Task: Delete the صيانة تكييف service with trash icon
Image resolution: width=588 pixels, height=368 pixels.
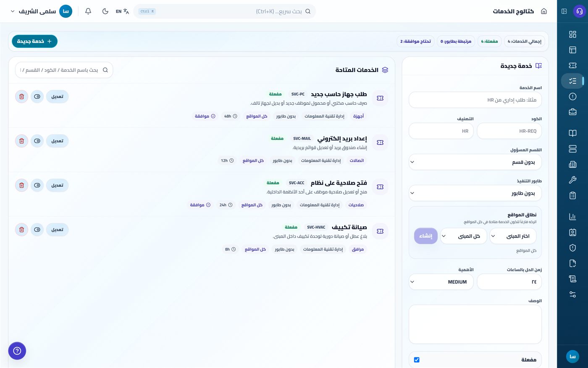Action: tap(22, 230)
